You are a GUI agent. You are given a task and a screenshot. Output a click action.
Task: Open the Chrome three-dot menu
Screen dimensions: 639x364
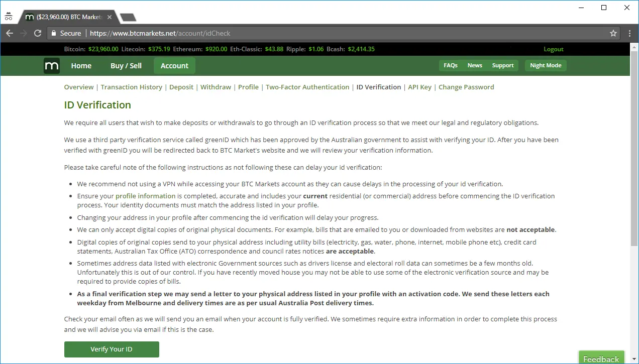click(629, 33)
